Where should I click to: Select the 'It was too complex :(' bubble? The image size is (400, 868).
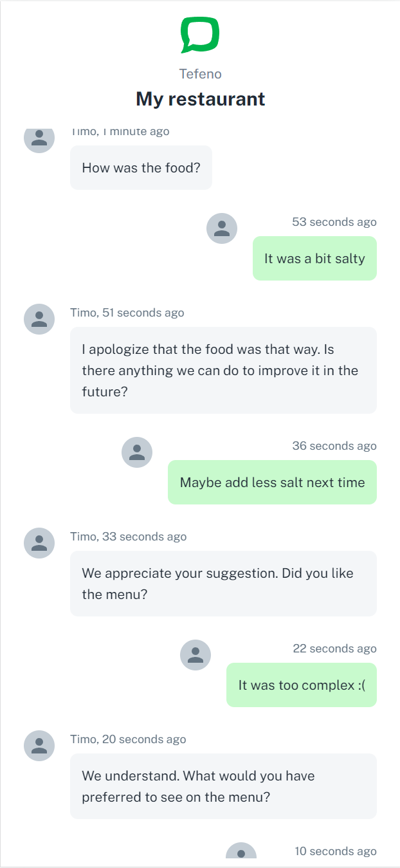coord(302,685)
